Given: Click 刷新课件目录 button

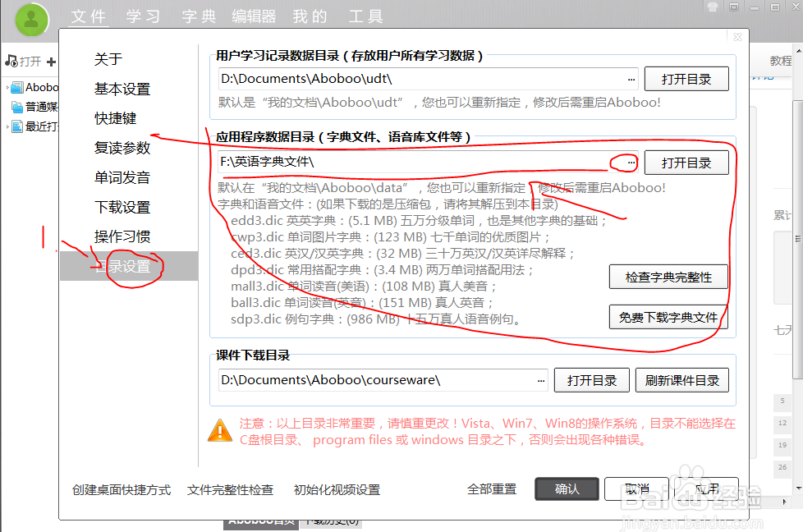Looking at the screenshot, I should click(682, 380).
